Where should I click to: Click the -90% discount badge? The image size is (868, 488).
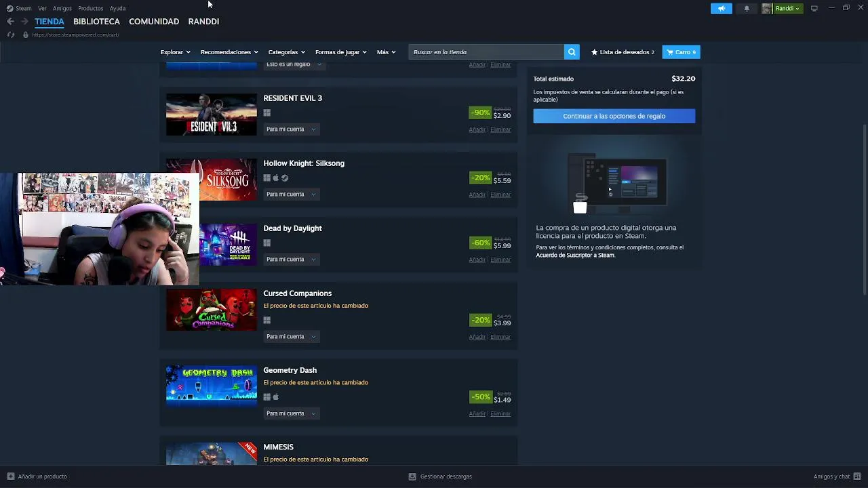pyautogui.click(x=480, y=113)
